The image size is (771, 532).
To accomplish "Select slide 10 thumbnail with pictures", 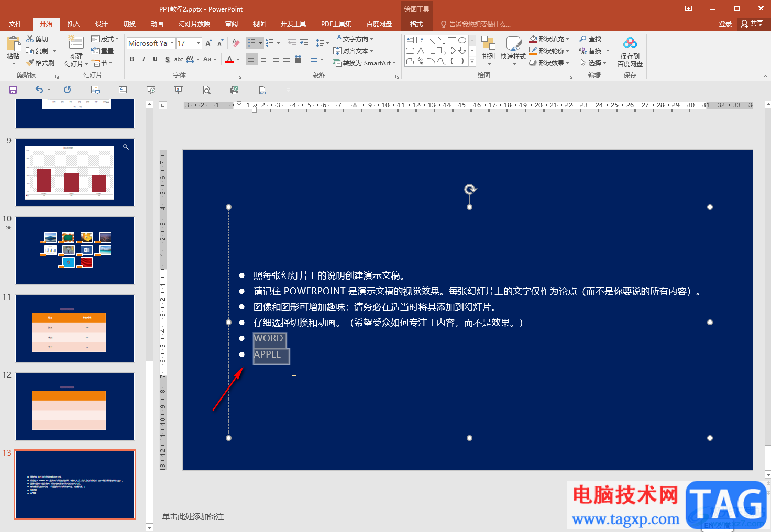I will (75, 250).
